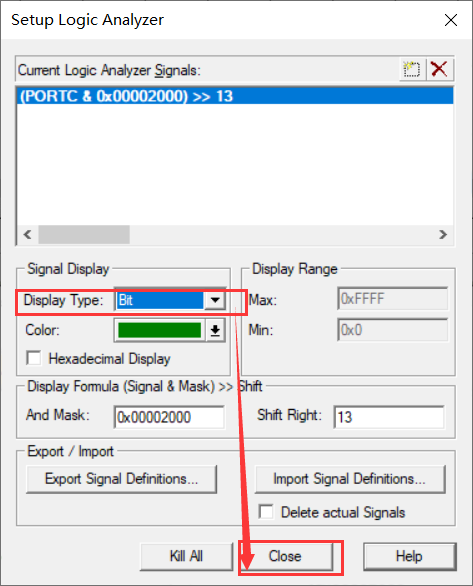Close the Setup Logic Analyzer dialog window
Screen dimensions: 473x586
pos(451,20)
